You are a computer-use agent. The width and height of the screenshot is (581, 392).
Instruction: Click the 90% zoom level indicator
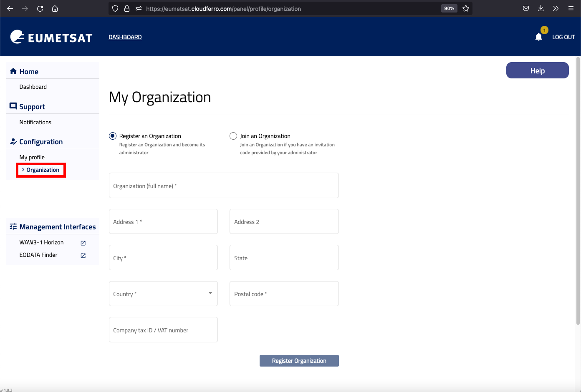click(449, 8)
